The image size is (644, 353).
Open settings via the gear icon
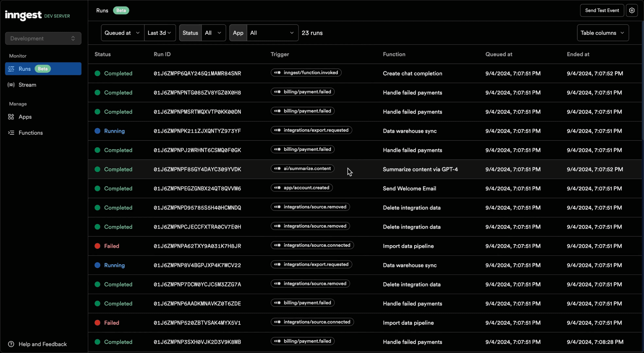632,10
